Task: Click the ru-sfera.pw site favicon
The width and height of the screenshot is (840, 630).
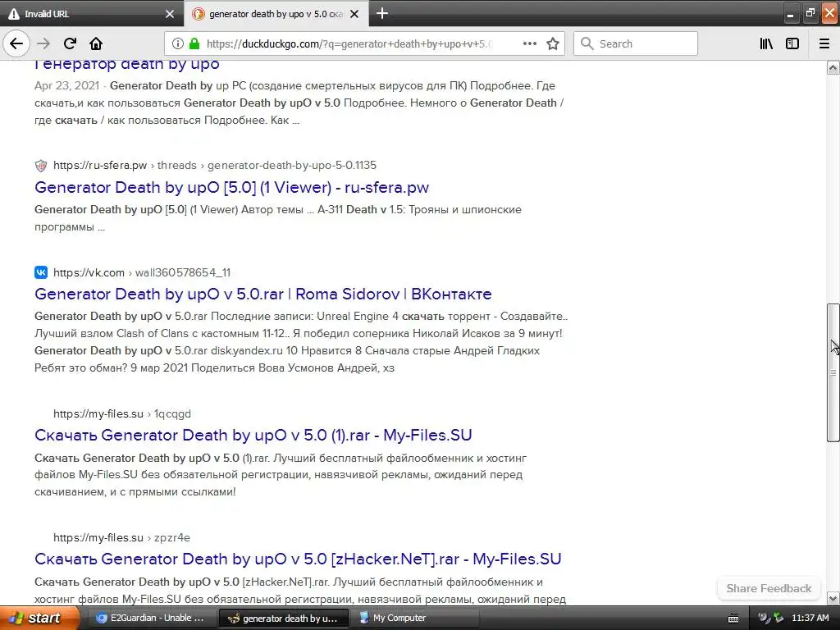Action: pos(41,166)
